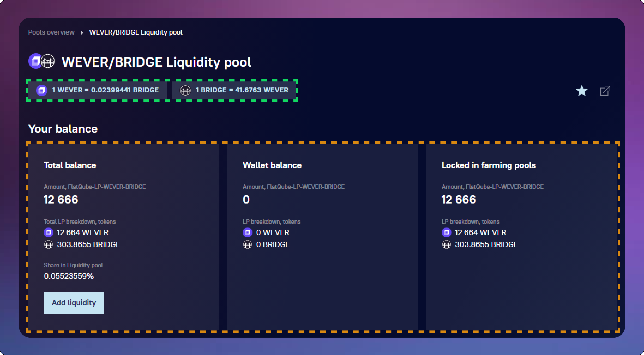Click 0 WEVER in Wallet balance
This screenshot has height=355, width=644.
coord(273,233)
